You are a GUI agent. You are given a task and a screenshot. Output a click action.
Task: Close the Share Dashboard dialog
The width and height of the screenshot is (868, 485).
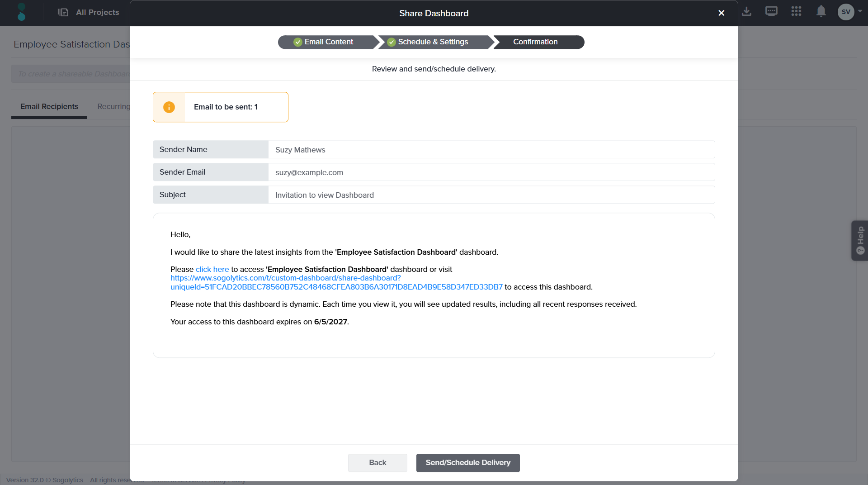722,13
